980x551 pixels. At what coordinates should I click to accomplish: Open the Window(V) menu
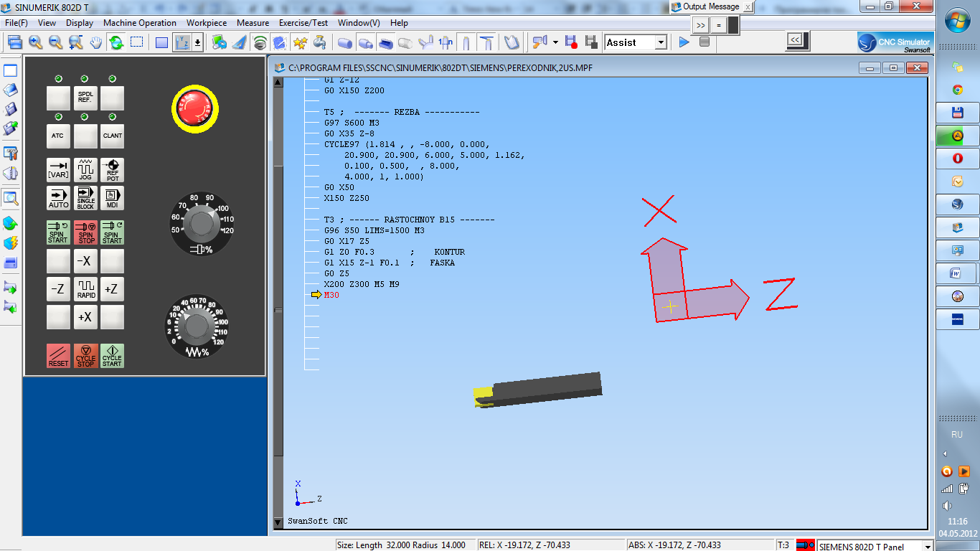tap(359, 23)
